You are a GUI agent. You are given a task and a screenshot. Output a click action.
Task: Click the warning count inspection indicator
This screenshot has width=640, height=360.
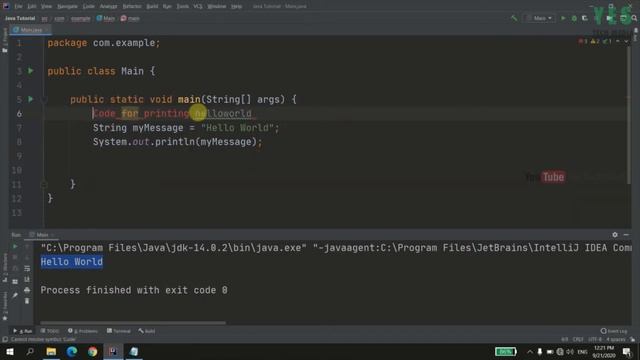(x=595, y=42)
